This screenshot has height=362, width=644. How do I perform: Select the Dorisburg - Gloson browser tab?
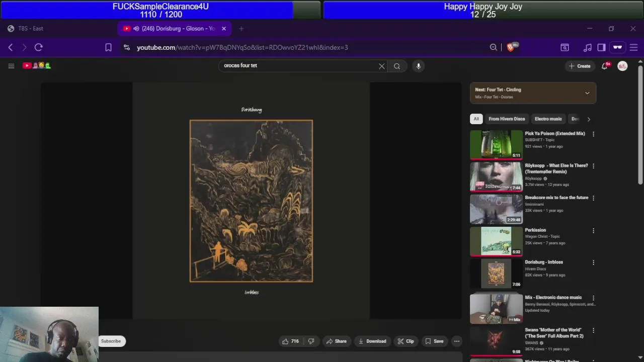(174, 29)
